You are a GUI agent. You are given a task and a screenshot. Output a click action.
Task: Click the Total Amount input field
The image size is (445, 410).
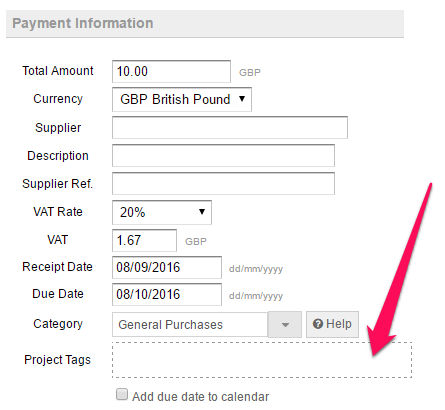point(171,71)
